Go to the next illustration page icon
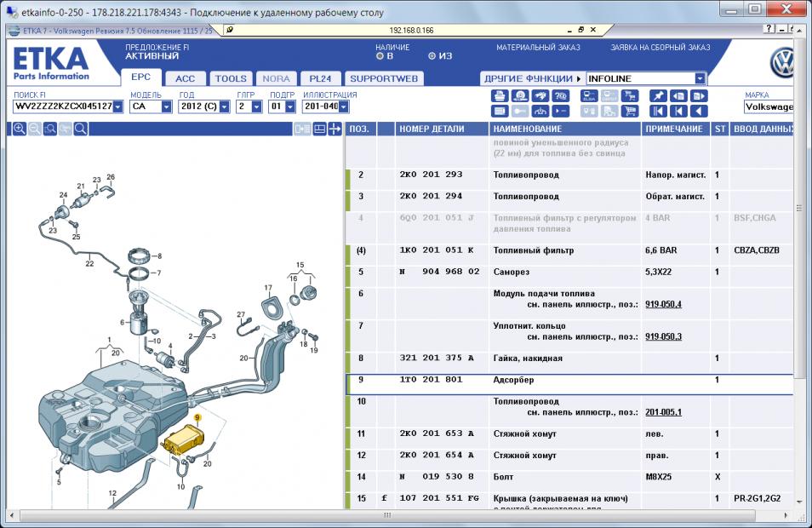Screen dimensions: 812x528 (699, 96)
